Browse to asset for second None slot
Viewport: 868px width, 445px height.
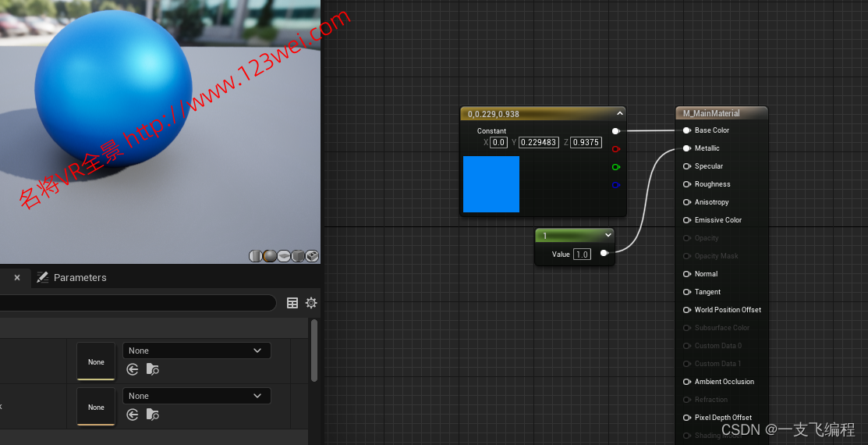point(152,414)
